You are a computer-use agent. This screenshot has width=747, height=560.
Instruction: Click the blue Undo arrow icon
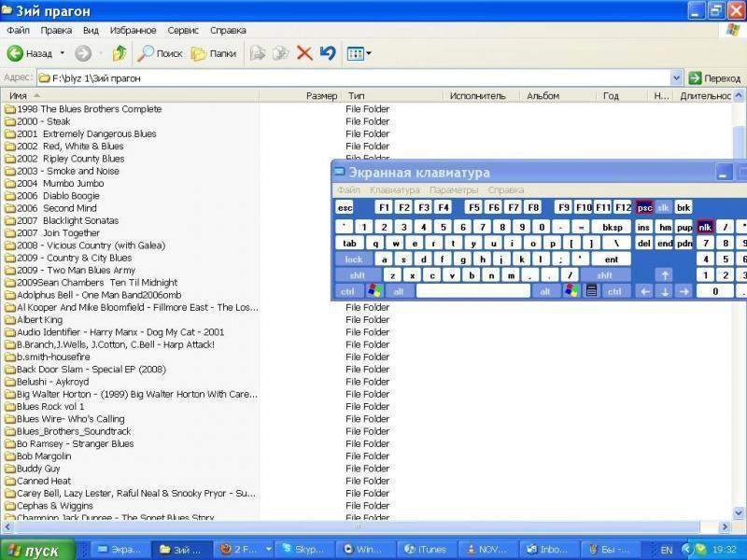pyautogui.click(x=328, y=53)
